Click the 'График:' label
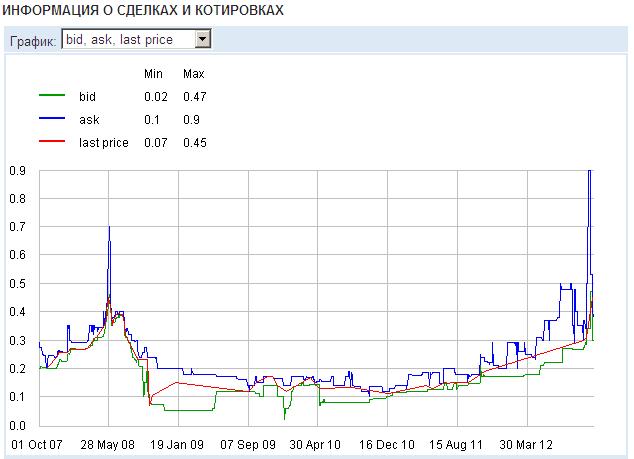The width and height of the screenshot is (634, 459). pos(33,41)
